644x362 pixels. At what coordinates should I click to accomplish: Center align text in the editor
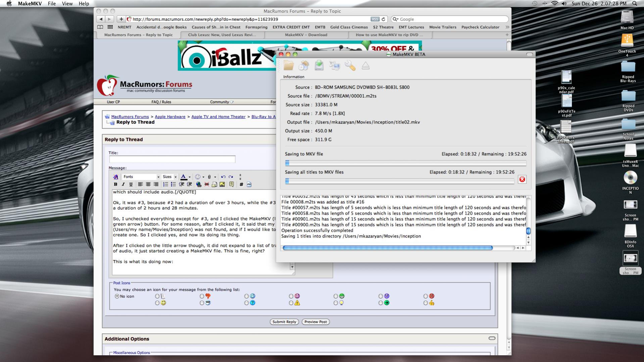pyautogui.click(x=148, y=184)
